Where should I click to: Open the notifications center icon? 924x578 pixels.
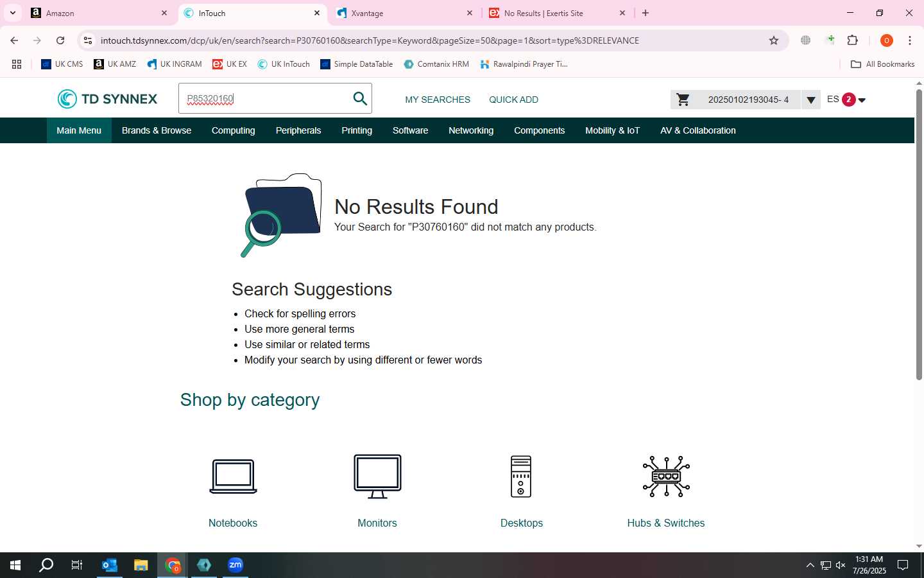(x=903, y=565)
